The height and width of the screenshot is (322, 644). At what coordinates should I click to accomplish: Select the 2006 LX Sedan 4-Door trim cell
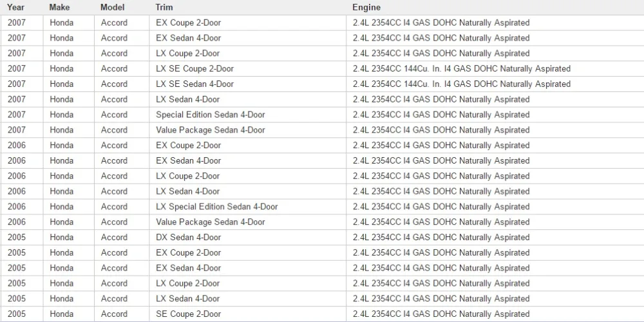tap(248, 191)
